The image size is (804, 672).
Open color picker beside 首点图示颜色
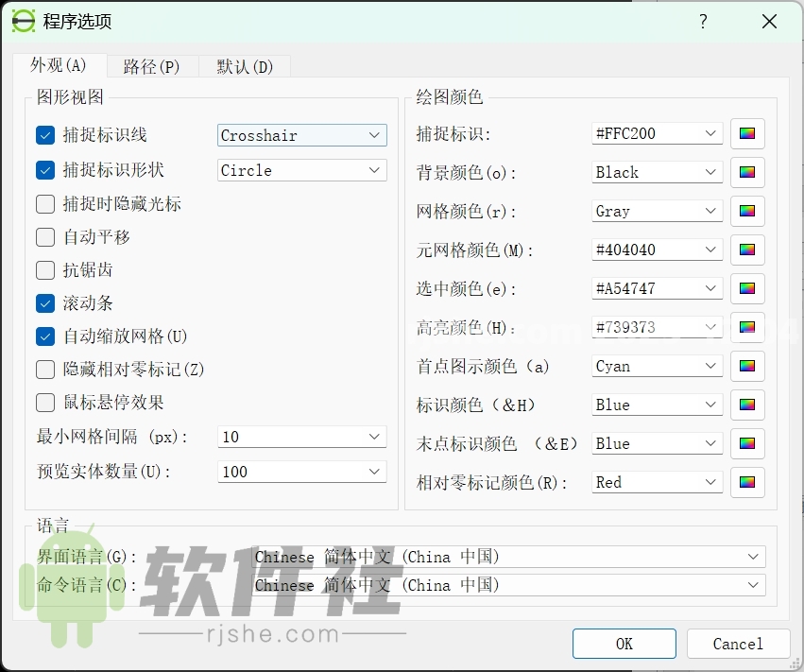[x=747, y=366]
